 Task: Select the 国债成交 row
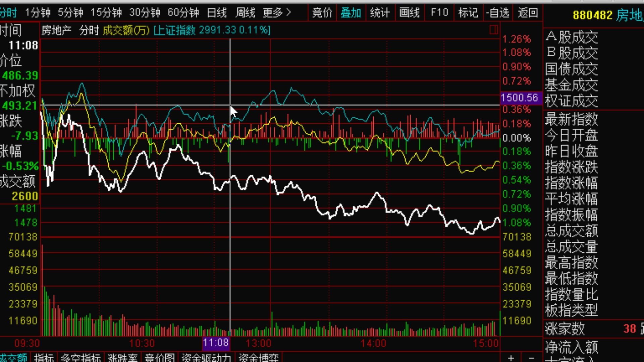(572, 69)
